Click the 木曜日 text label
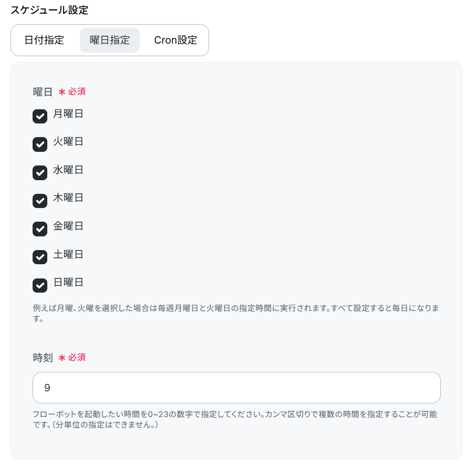Screen dimensions: 476x467 point(68,198)
